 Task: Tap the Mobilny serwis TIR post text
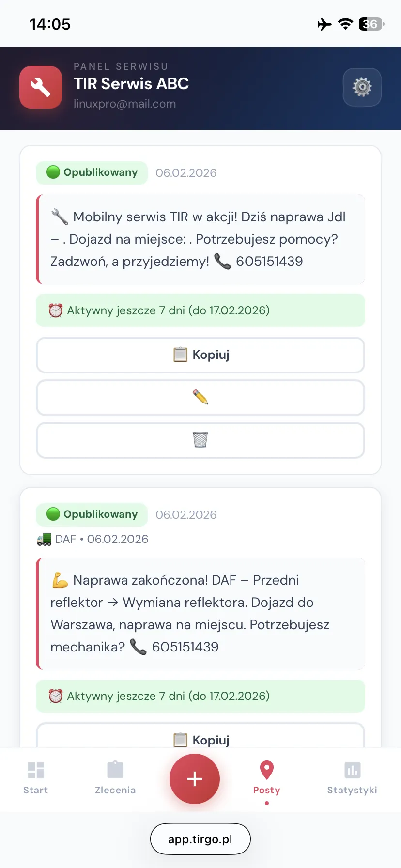click(x=200, y=239)
